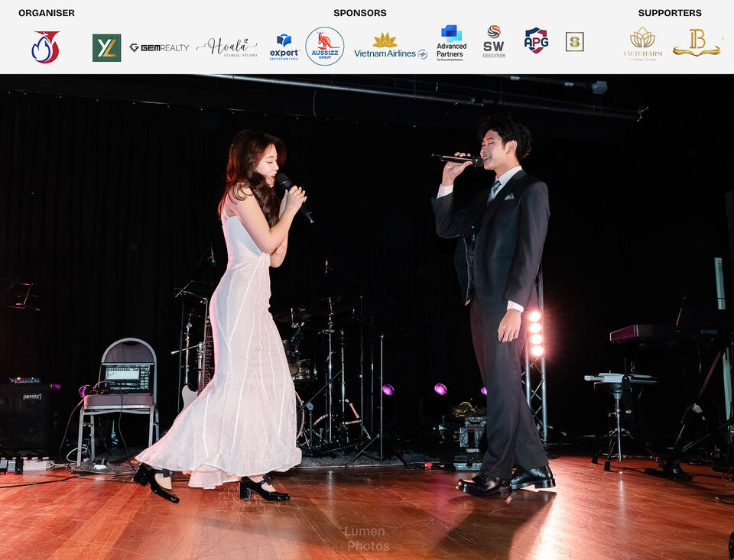
Task: Click the organiser's red and blue flame logo
Action: (45, 47)
